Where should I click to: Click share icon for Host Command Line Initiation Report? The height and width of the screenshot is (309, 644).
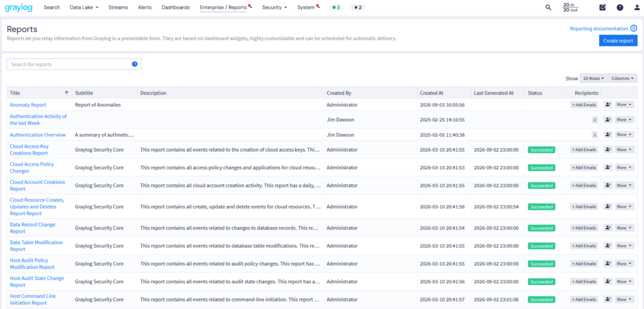point(608,299)
